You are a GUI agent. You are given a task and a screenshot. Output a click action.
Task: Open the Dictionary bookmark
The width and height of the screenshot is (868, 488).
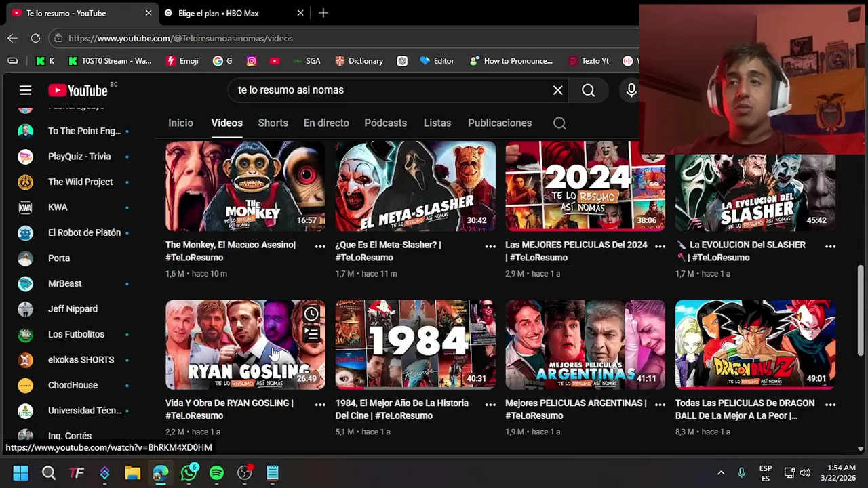359,61
